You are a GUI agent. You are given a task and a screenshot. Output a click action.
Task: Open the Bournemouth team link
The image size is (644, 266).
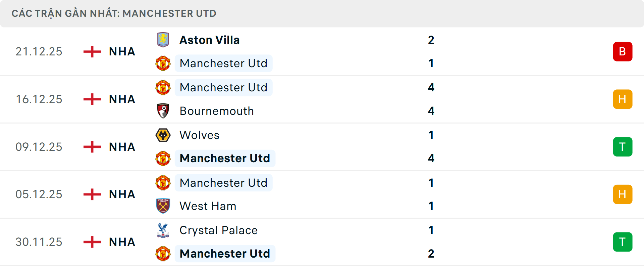pos(217,111)
